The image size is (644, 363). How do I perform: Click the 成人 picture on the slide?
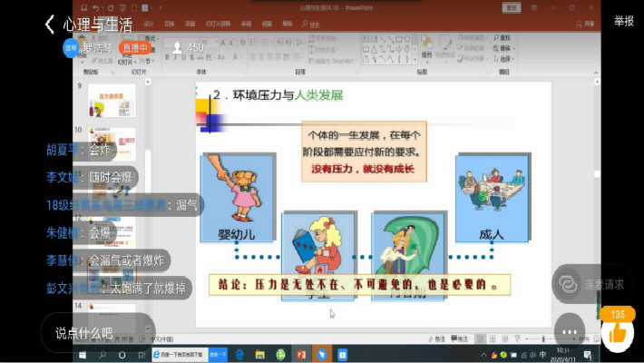pyautogui.click(x=492, y=195)
